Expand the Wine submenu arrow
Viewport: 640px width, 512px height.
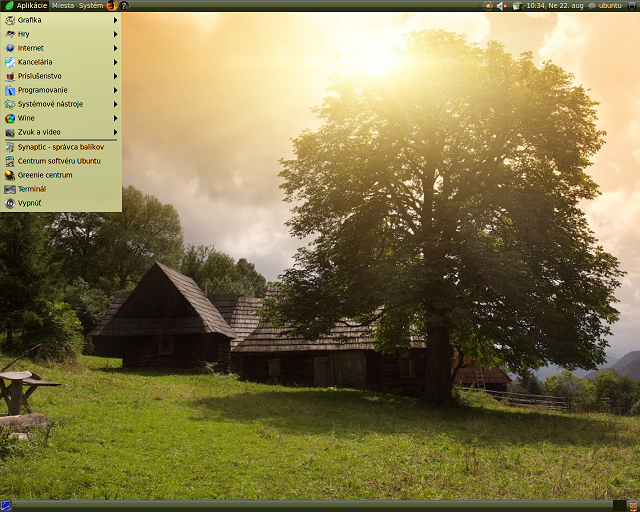pyautogui.click(x=116, y=118)
